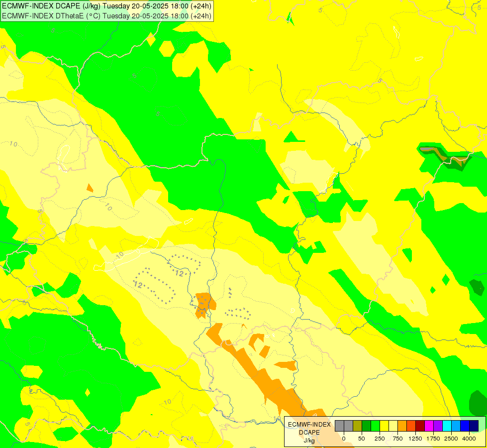The height and width of the screenshot is (448, 487).
Task: Click the bright green legend swatch before 250
Action: (x=375, y=426)
